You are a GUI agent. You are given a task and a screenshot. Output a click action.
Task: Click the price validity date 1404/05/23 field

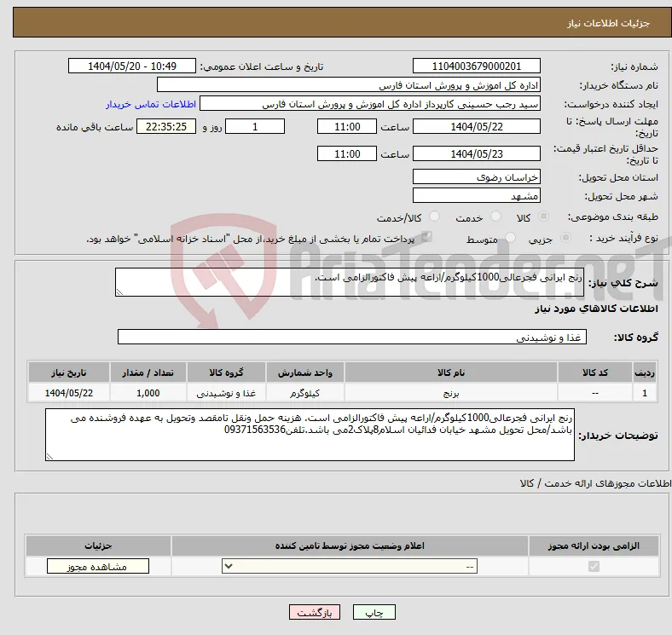pyautogui.click(x=476, y=153)
